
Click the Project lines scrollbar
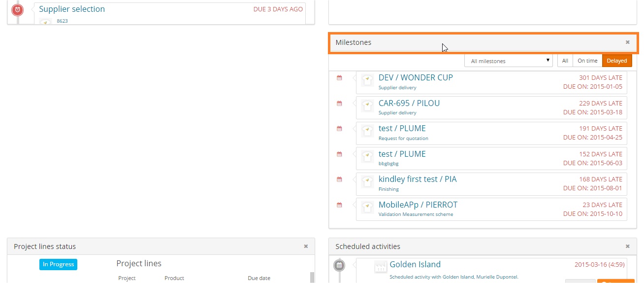tap(312, 277)
